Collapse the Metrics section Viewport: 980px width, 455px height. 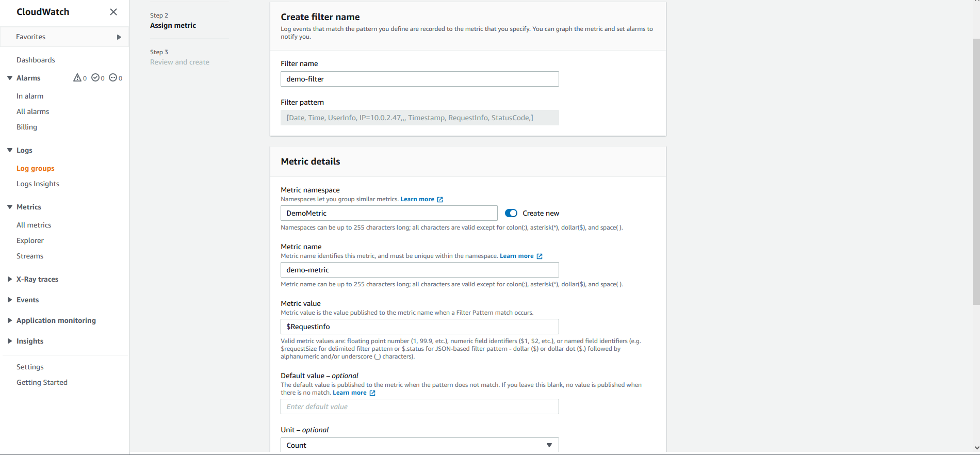coord(10,207)
